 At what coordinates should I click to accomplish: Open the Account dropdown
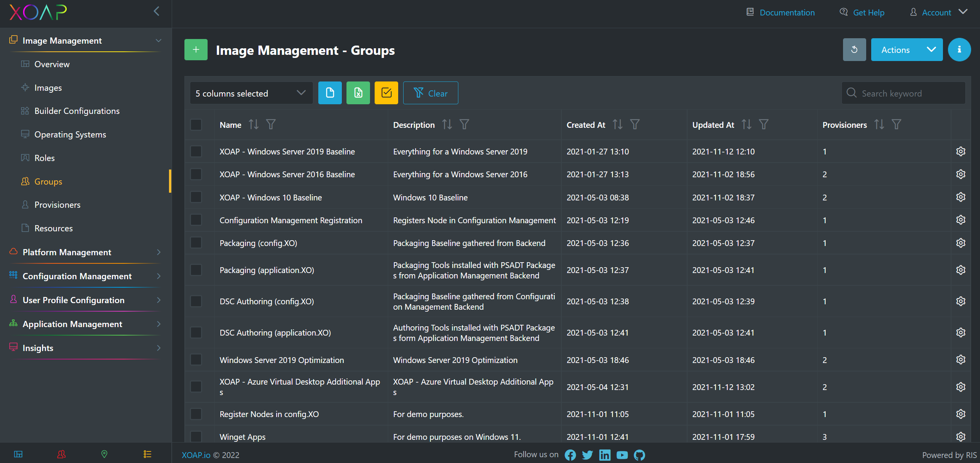pyautogui.click(x=939, y=12)
